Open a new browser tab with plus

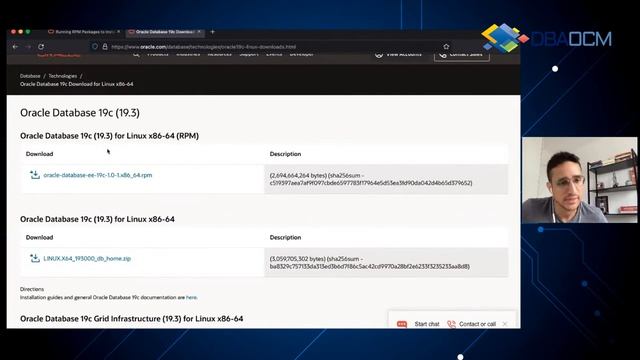pyautogui.click(x=212, y=32)
